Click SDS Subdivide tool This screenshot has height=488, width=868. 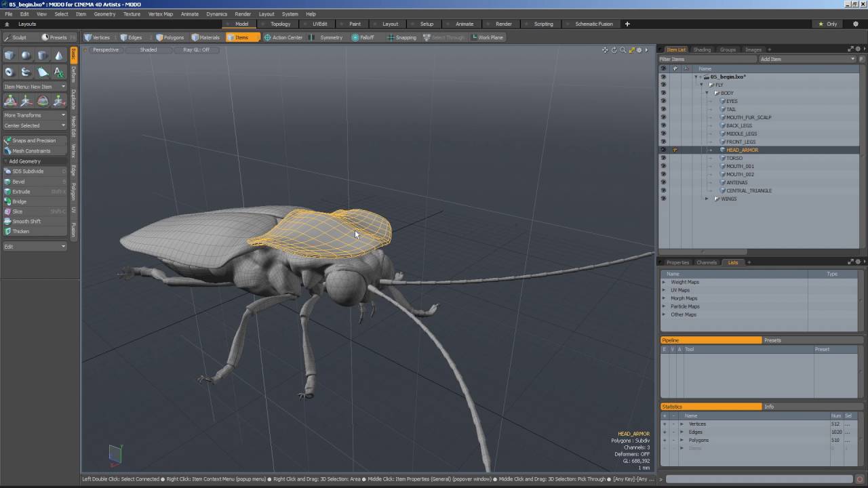35,171
